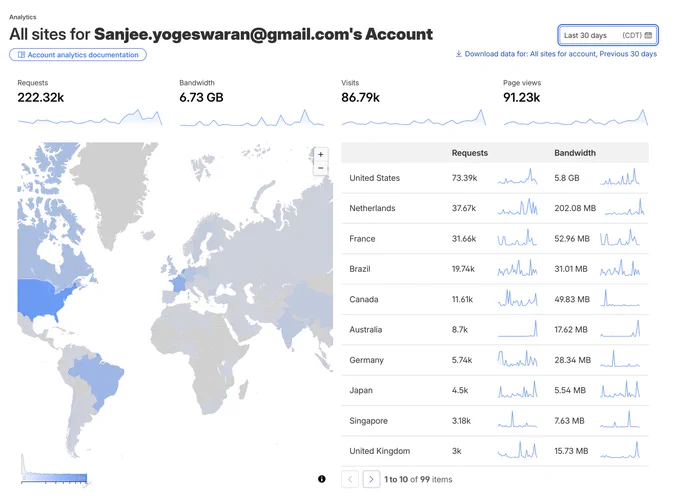The width and height of the screenshot is (680, 502).
Task: Select the Australia row label
Action: (x=366, y=330)
